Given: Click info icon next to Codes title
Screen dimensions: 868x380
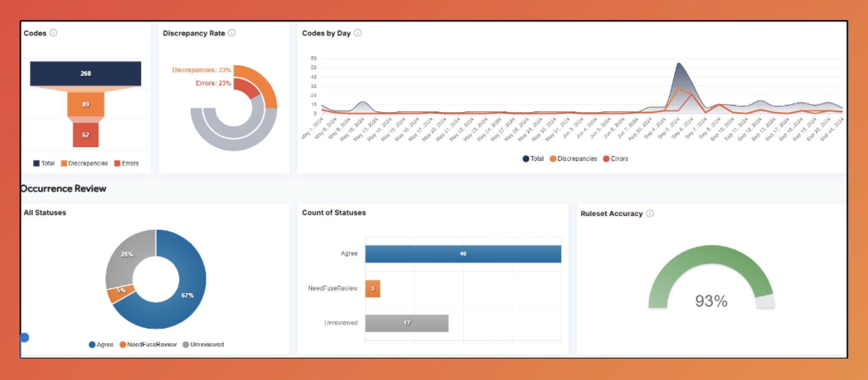Looking at the screenshot, I should (x=53, y=33).
